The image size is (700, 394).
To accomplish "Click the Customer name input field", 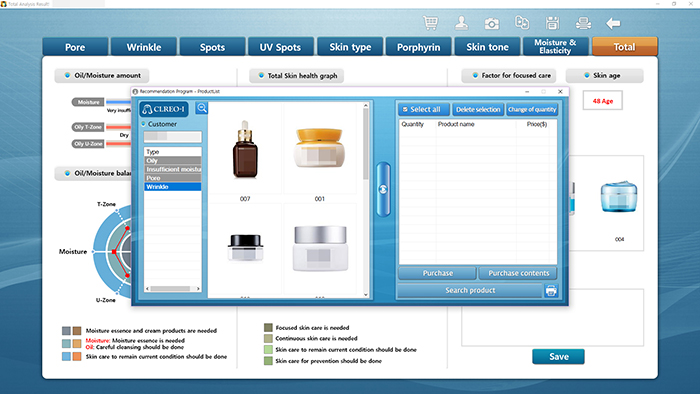I will pos(172,137).
